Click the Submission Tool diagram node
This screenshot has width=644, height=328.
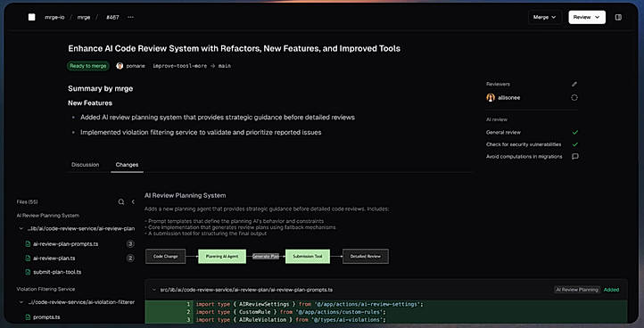[x=308, y=256]
